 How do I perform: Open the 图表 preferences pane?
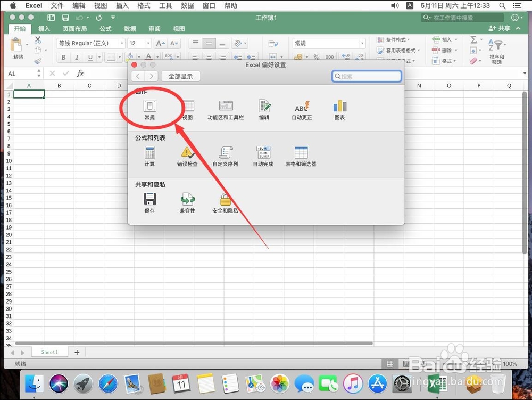(339, 109)
